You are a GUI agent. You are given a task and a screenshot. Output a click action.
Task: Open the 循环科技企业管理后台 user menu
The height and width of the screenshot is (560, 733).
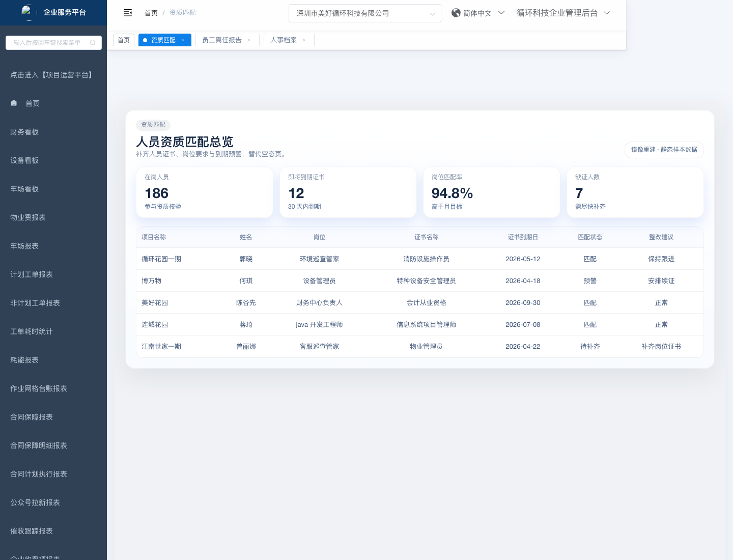tap(562, 13)
